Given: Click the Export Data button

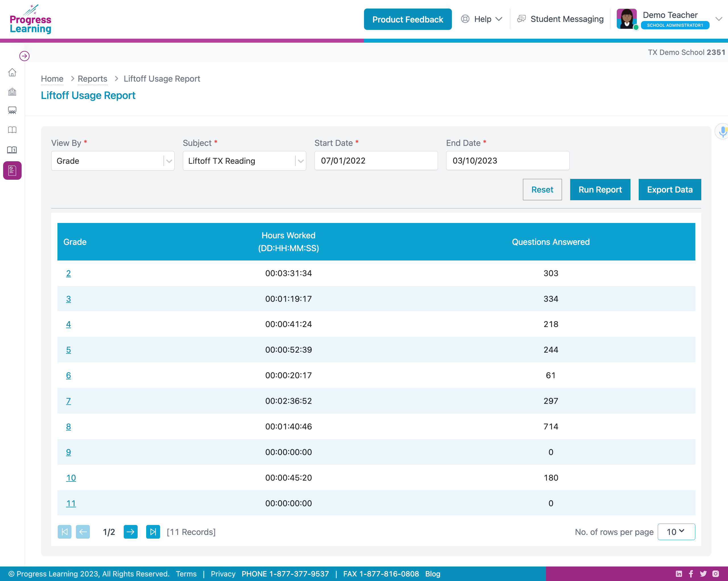Looking at the screenshot, I should (x=670, y=189).
